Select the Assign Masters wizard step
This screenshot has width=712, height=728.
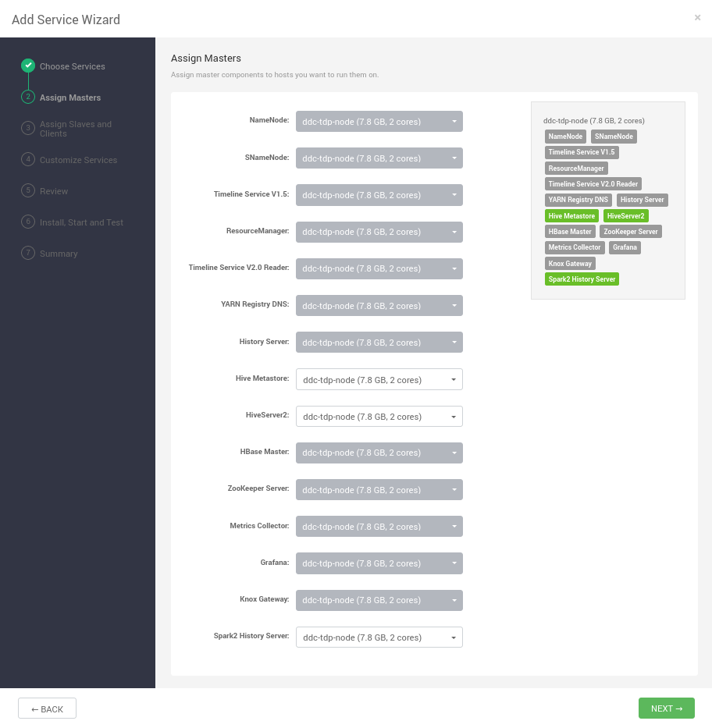(70, 98)
